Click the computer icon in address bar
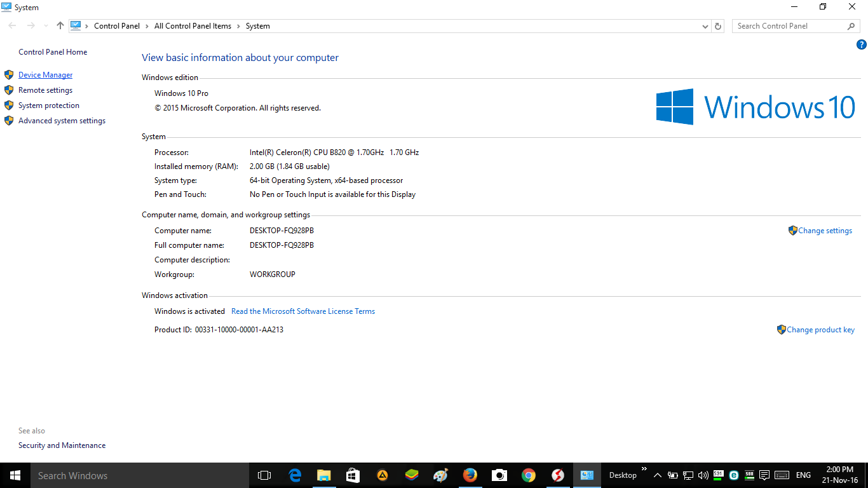868x488 pixels. 76,26
